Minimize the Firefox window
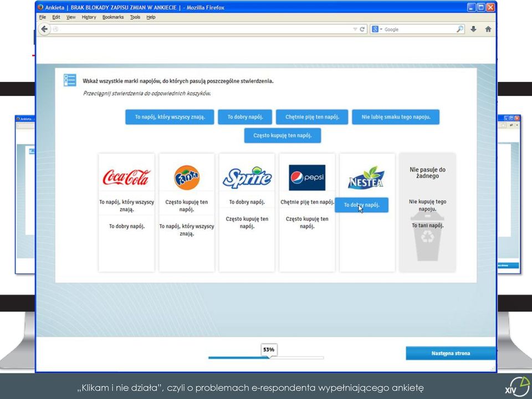 pos(472,7)
